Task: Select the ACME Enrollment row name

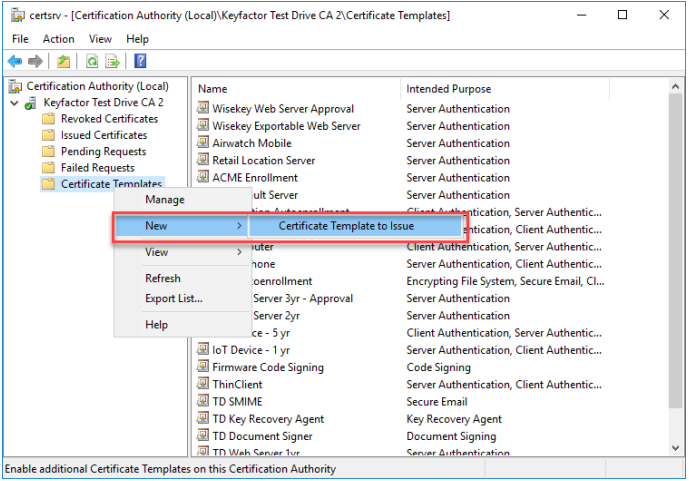Action: point(255,177)
